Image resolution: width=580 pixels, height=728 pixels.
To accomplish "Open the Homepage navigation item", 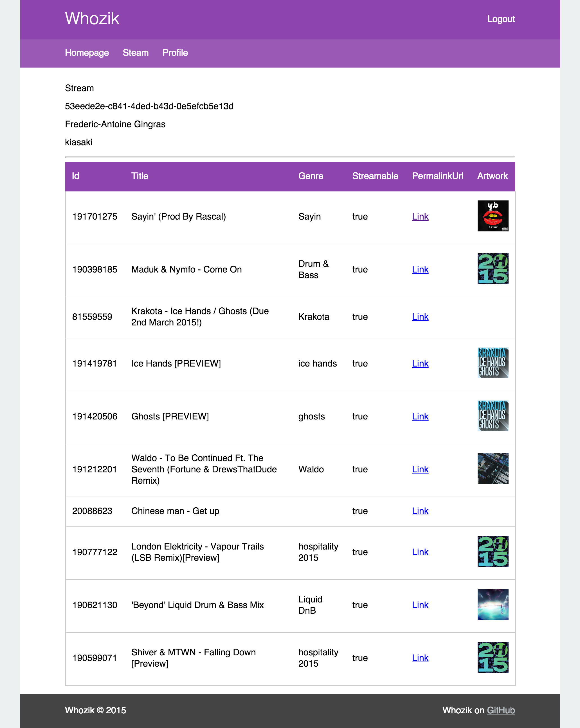I will click(87, 53).
